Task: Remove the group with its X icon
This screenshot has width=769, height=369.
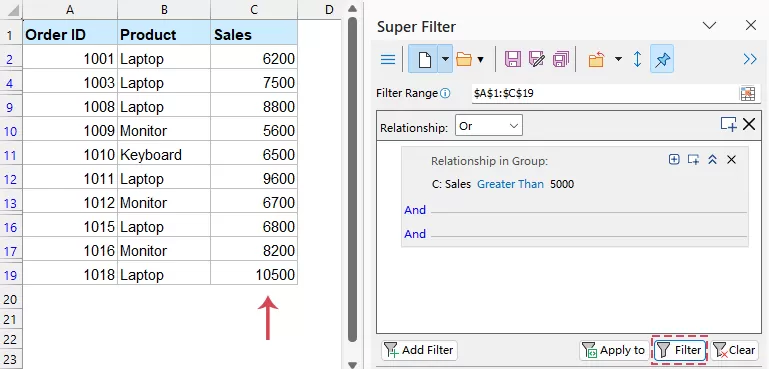Action: click(731, 159)
